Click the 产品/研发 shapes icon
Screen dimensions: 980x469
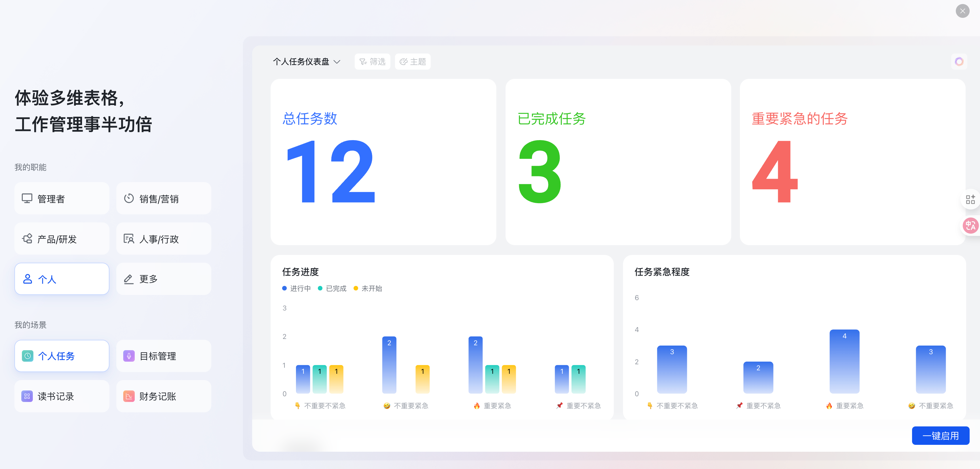(27, 239)
